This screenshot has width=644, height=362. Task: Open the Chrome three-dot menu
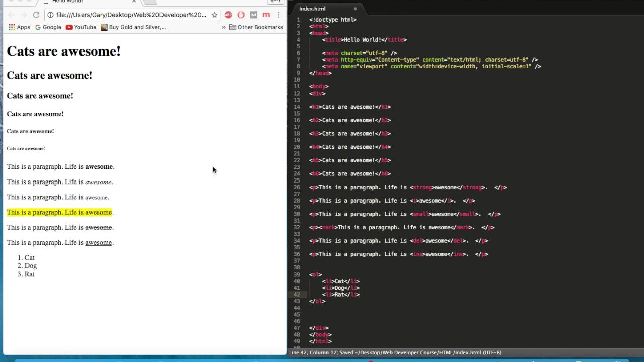pyautogui.click(x=278, y=15)
